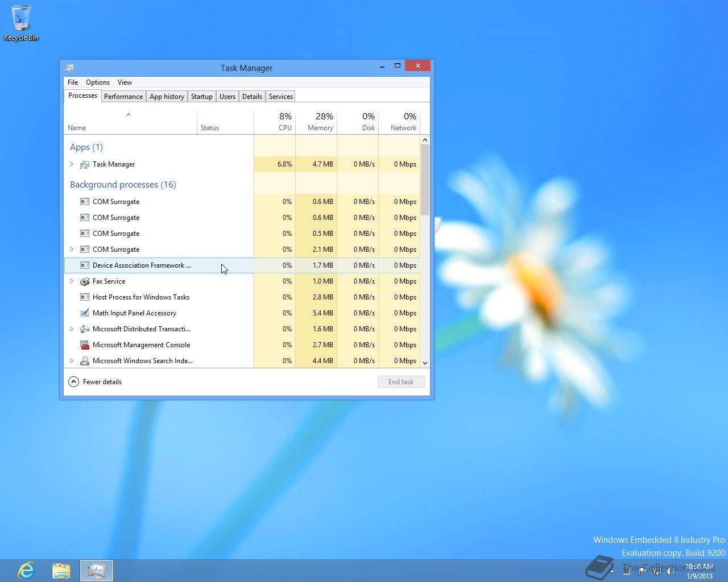Image resolution: width=728 pixels, height=582 pixels.
Task: Switch to the Services tab
Action: click(281, 97)
